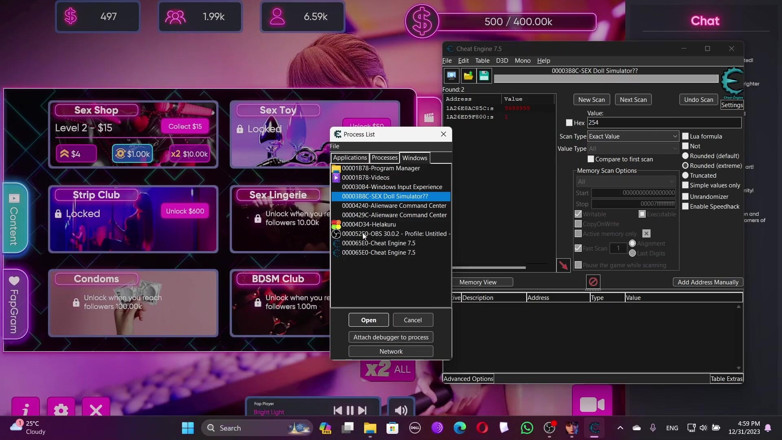Click Attach debugger to process button
782x440 pixels.
(x=391, y=337)
